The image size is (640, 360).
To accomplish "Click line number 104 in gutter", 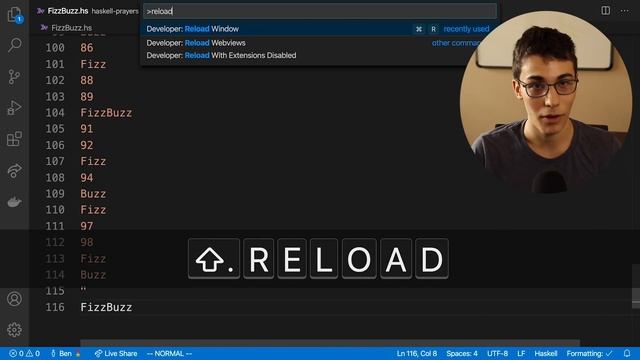I will 55,113.
